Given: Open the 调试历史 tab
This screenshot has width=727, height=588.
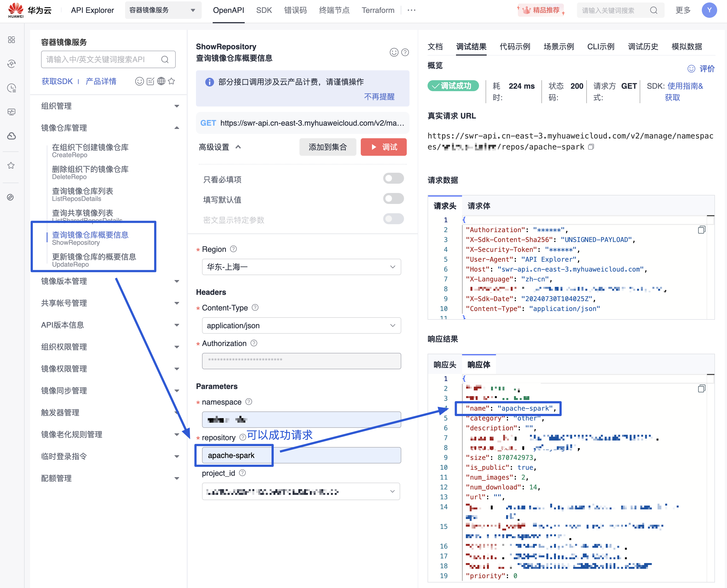Looking at the screenshot, I should pos(643,47).
